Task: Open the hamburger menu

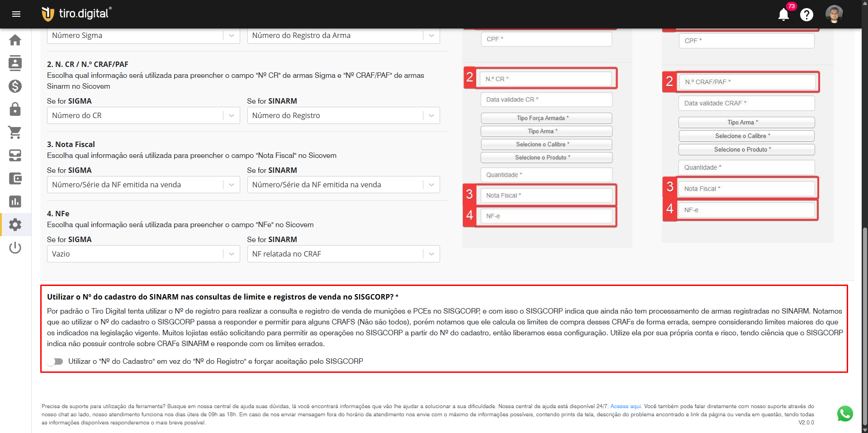Action: pos(16,14)
